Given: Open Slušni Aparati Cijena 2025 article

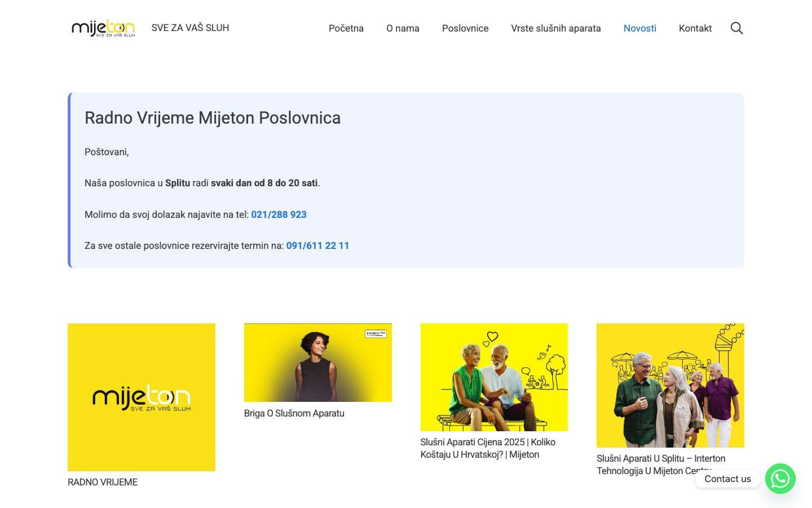Looking at the screenshot, I should [488, 448].
